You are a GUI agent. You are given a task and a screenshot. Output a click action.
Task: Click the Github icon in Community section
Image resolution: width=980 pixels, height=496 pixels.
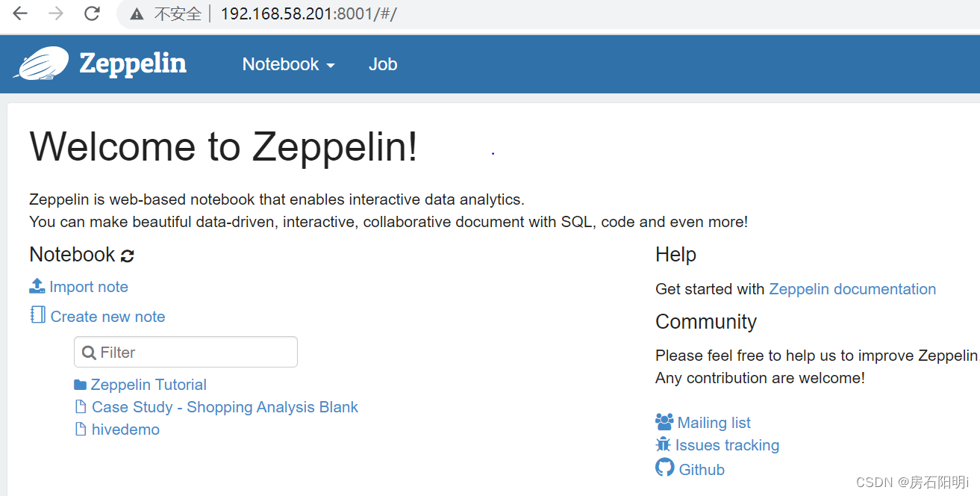664,468
